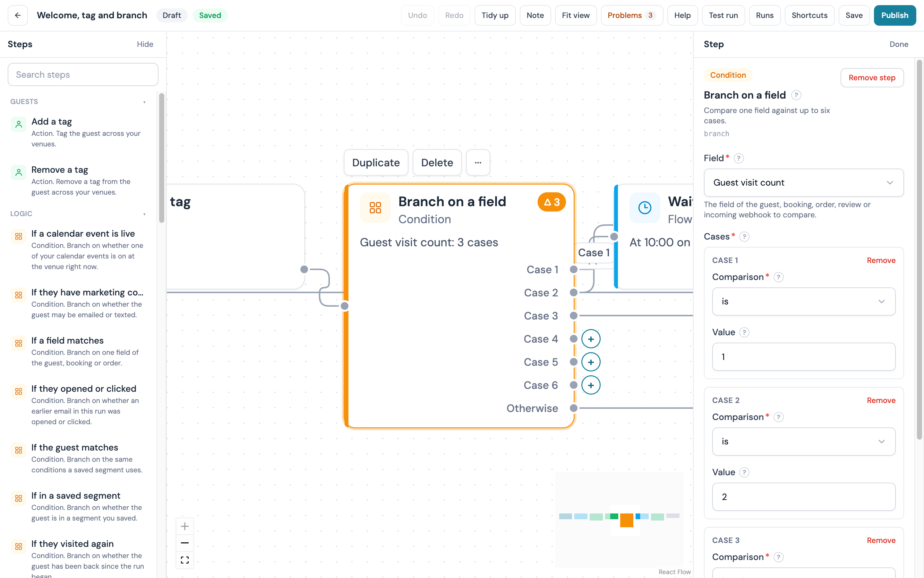
Task: Click the clock icon on the Wait node
Action: pos(645,207)
